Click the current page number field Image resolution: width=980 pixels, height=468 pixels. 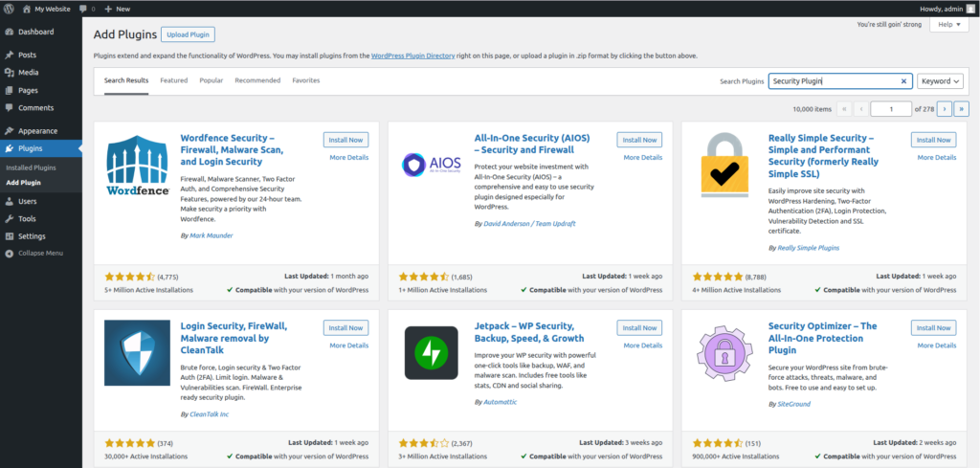coord(891,109)
